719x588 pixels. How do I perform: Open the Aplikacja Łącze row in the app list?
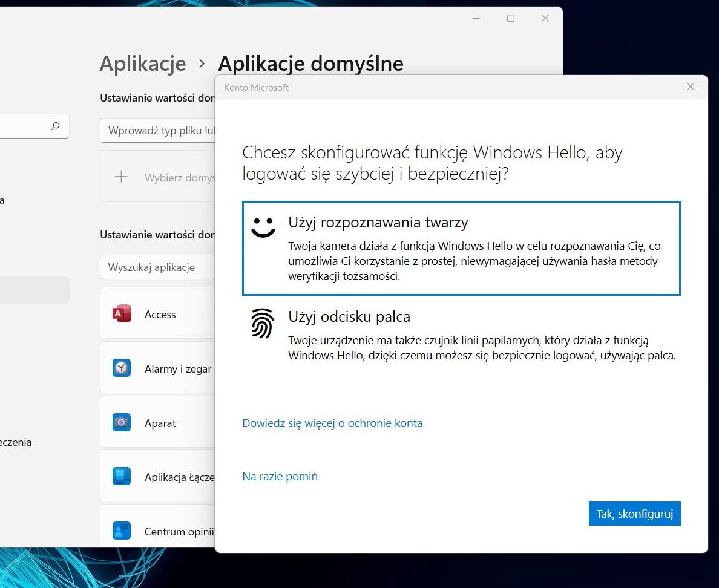click(x=157, y=477)
